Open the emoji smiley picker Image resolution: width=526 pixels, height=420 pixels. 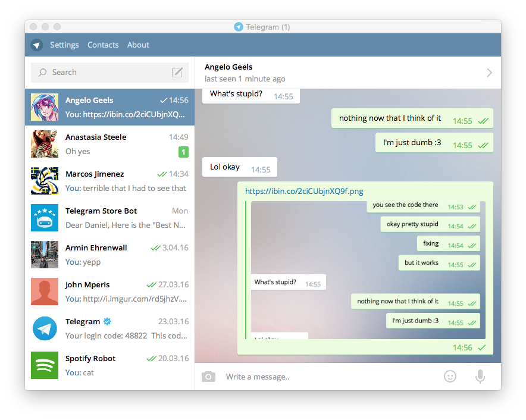(450, 377)
